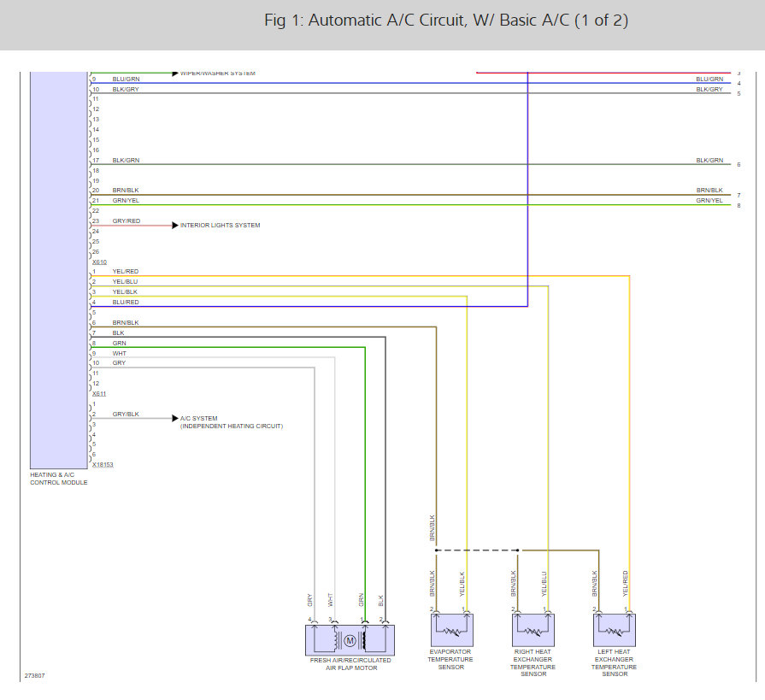Click the GRN/YEL label at module pin 21
Viewport: 765px width, 700px height.
pos(126,201)
